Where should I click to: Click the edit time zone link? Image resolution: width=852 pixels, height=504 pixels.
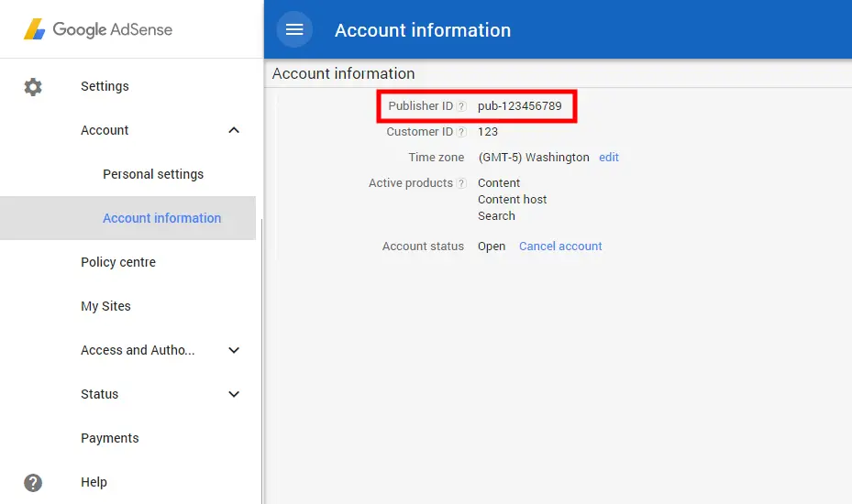point(609,158)
